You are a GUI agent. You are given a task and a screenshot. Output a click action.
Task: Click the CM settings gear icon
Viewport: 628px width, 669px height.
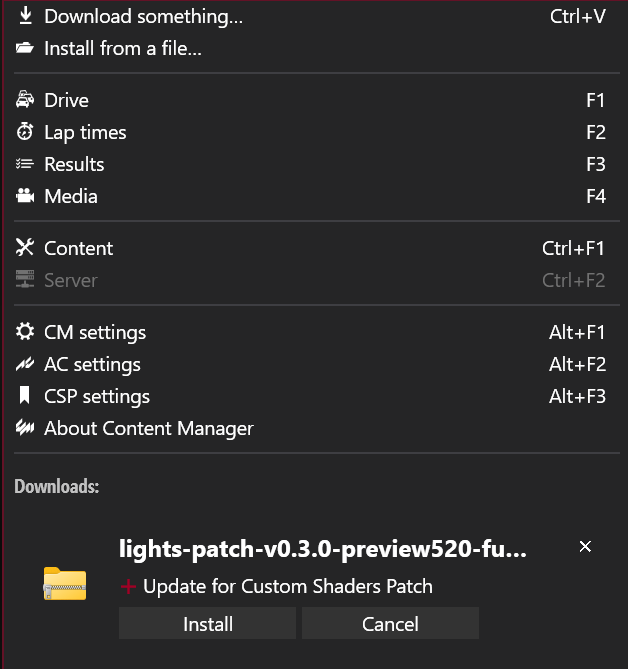pyautogui.click(x=25, y=332)
